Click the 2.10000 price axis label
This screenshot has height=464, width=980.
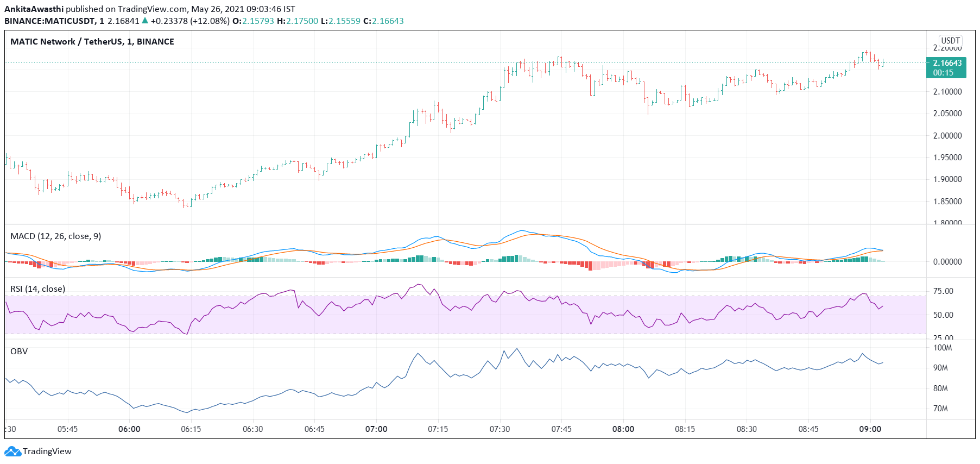[x=947, y=92]
